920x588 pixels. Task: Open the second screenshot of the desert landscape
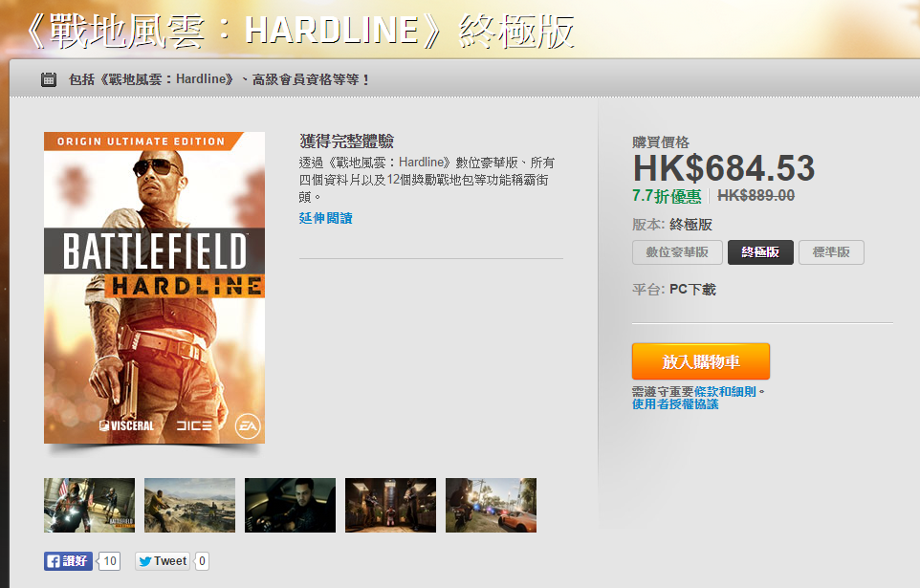pos(189,505)
